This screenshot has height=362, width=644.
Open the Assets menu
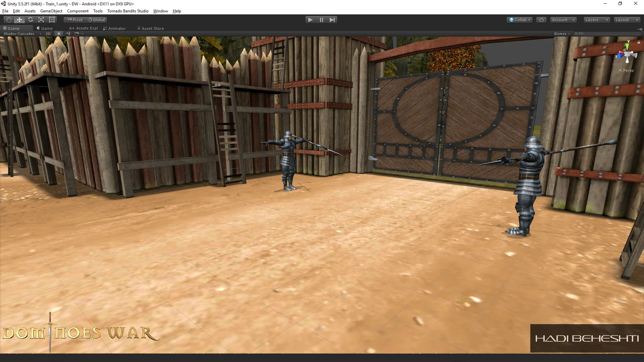[30, 11]
